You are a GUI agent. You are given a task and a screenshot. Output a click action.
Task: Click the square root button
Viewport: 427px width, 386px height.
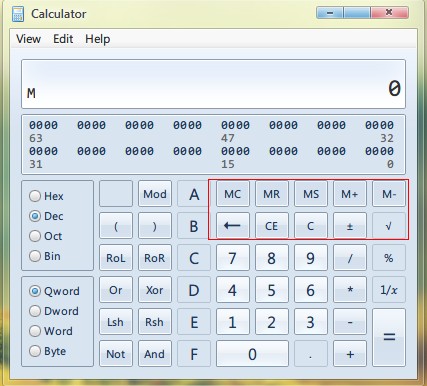[x=389, y=226]
